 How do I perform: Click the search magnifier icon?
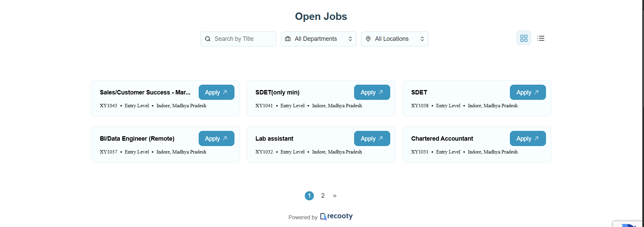208,39
